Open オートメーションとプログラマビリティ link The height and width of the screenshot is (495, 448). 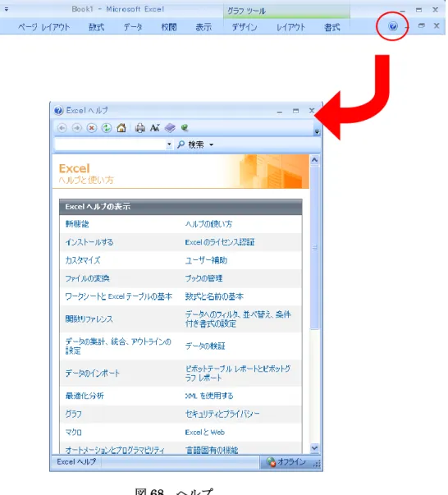tap(115, 450)
